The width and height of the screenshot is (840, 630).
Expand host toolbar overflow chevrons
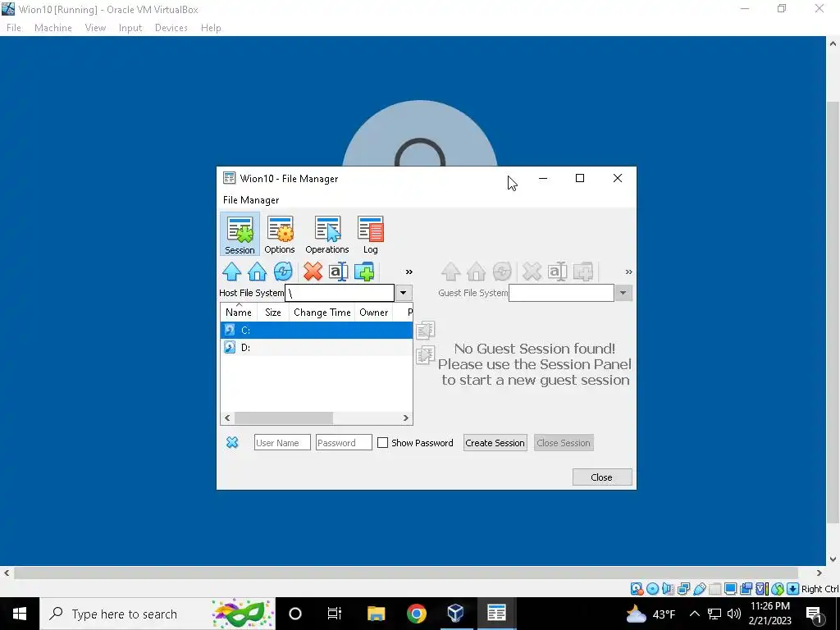(409, 272)
